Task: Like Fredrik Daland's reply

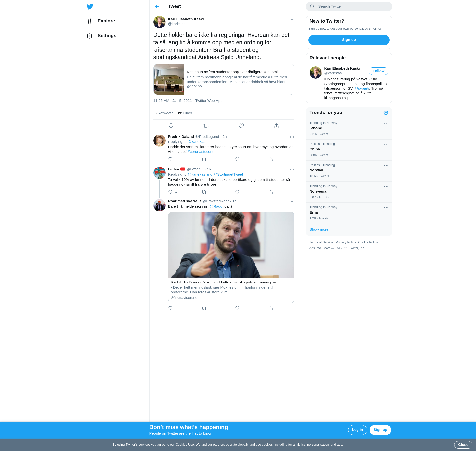Action: point(237,159)
